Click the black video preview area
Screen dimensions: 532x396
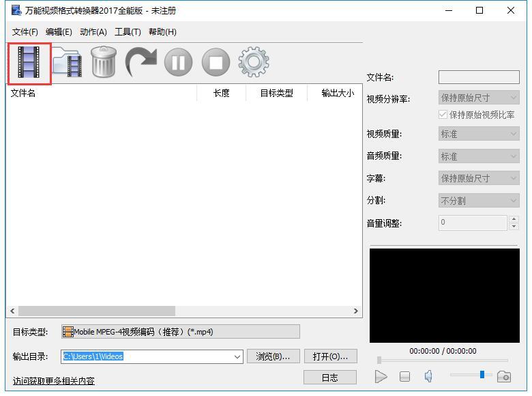click(x=445, y=296)
